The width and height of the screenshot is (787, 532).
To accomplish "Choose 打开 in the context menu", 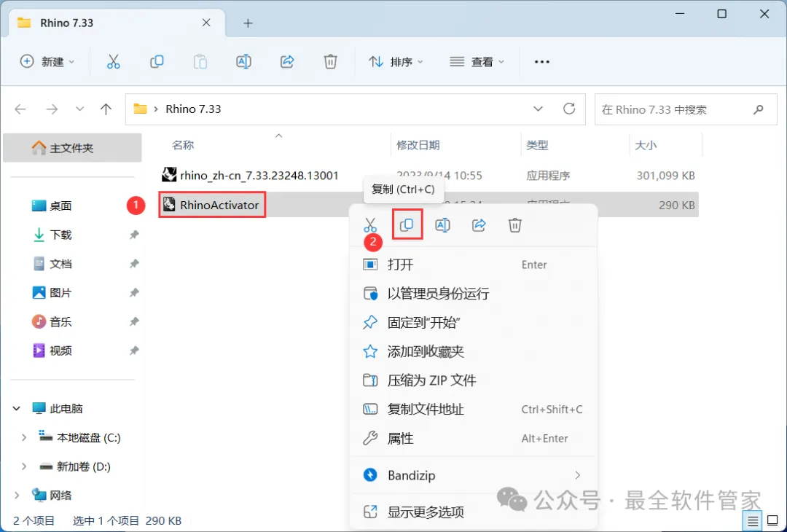I will tap(474, 265).
